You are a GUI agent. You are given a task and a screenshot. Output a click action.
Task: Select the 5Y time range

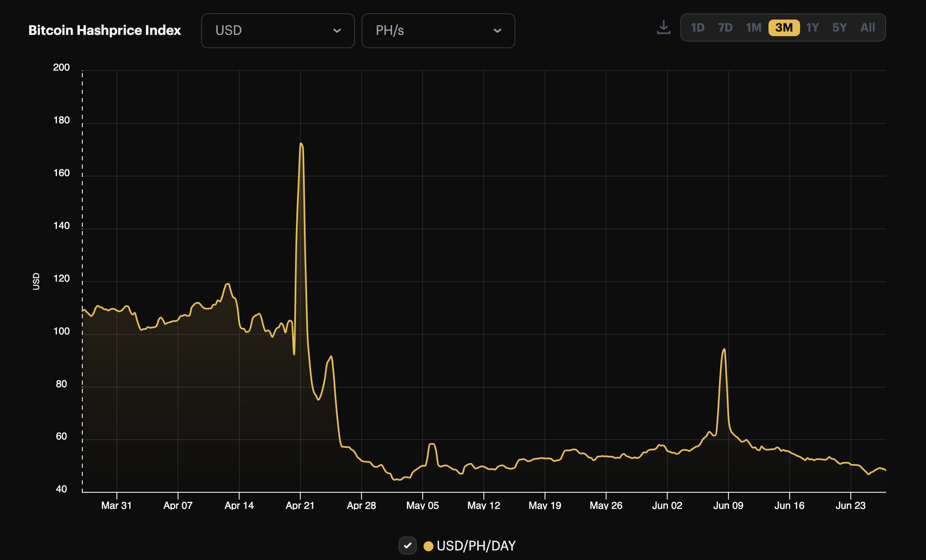[x=839, y=27]
